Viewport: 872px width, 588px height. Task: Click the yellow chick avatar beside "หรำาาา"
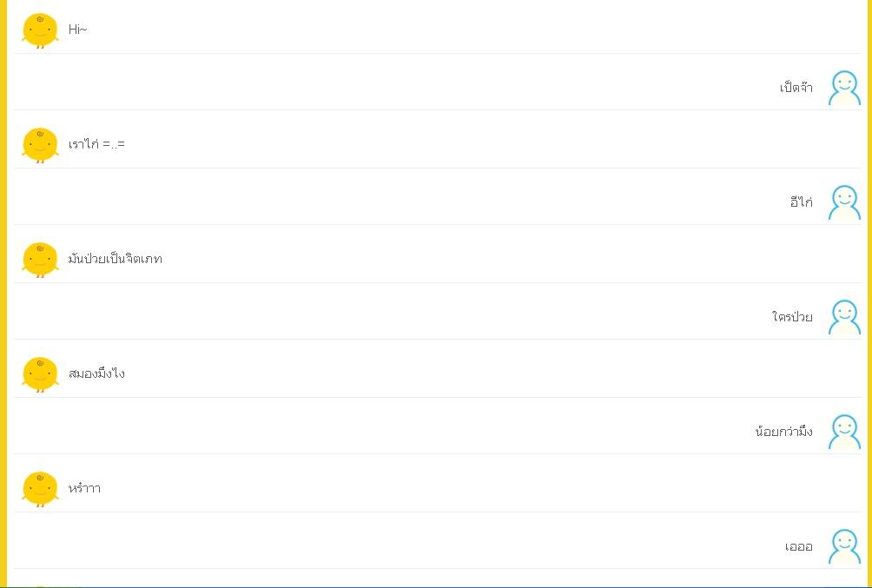pyautogui.click(x=40, y=490)
